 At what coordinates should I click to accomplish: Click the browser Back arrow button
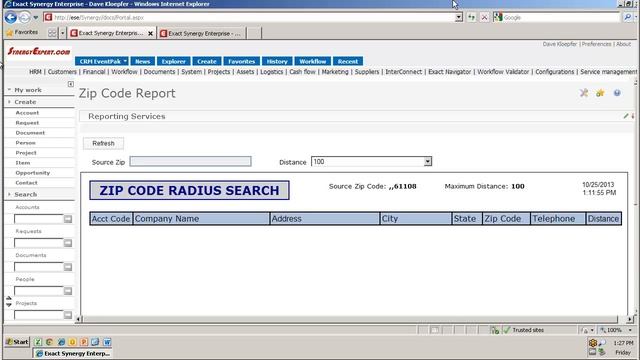coord(11,17)
